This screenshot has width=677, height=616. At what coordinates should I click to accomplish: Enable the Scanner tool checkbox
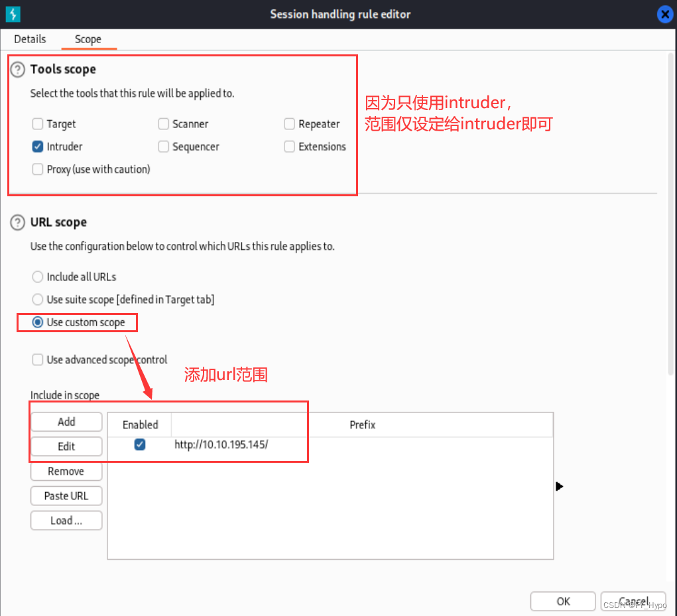(x=164, y=124)
